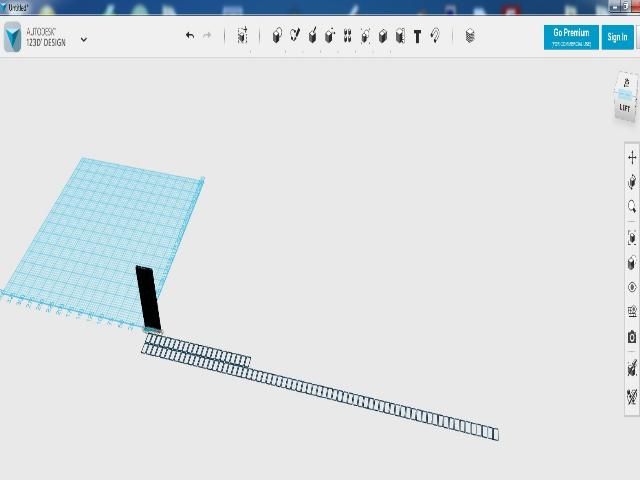
Task: Open the Sketch menu in toolbar
Action: click(x=295, y=36)
